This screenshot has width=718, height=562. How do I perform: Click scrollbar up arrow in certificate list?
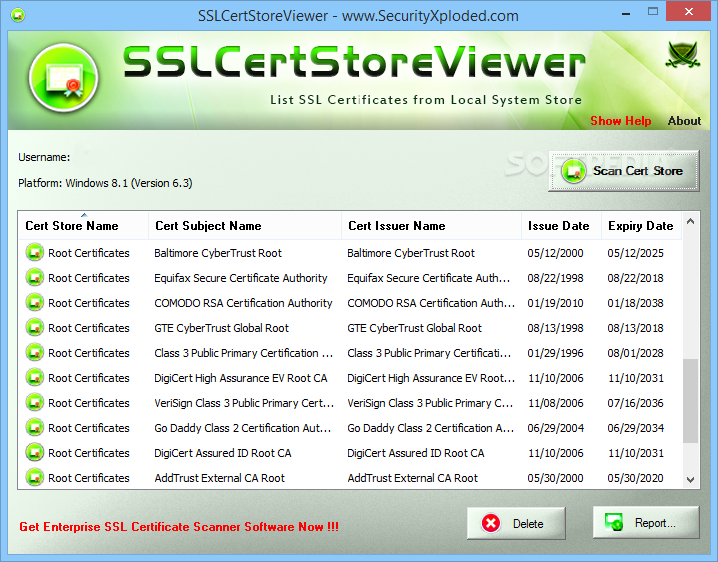coord(691,222)
